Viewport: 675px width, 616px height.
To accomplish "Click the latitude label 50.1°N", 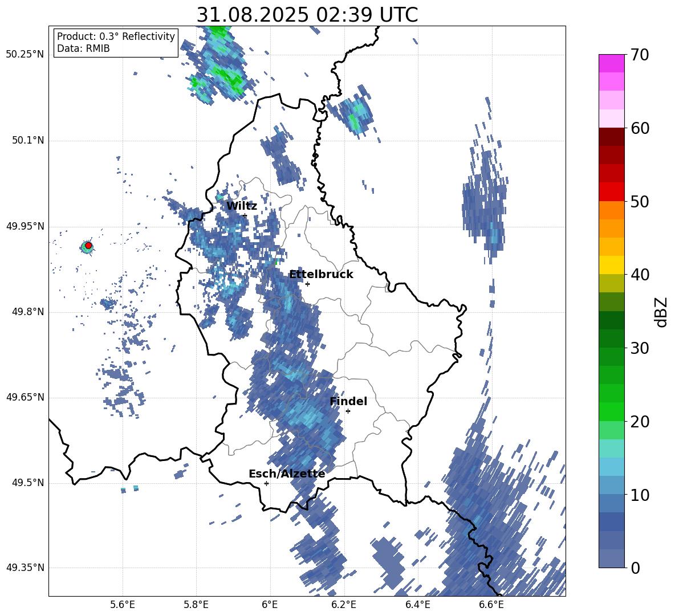I will (28, 141).
